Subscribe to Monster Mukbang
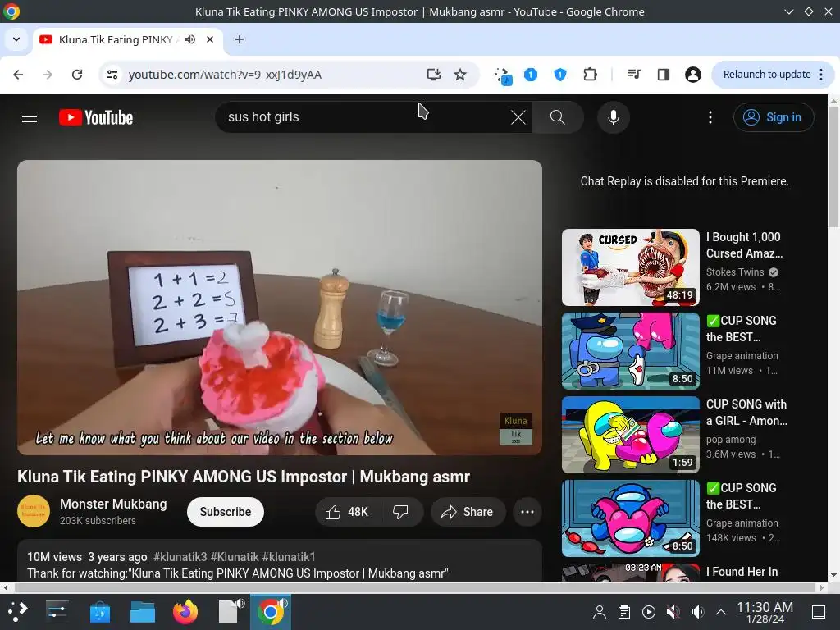 [225, 512]
